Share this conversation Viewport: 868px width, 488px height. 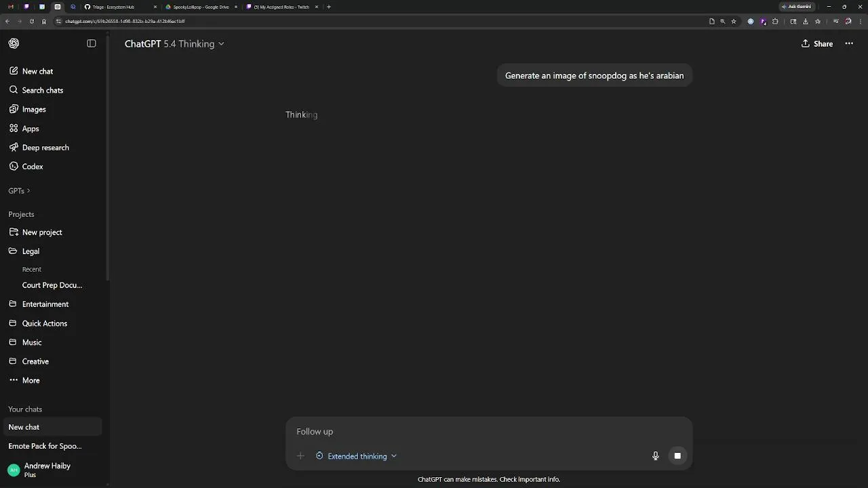[x=817, y=43]
